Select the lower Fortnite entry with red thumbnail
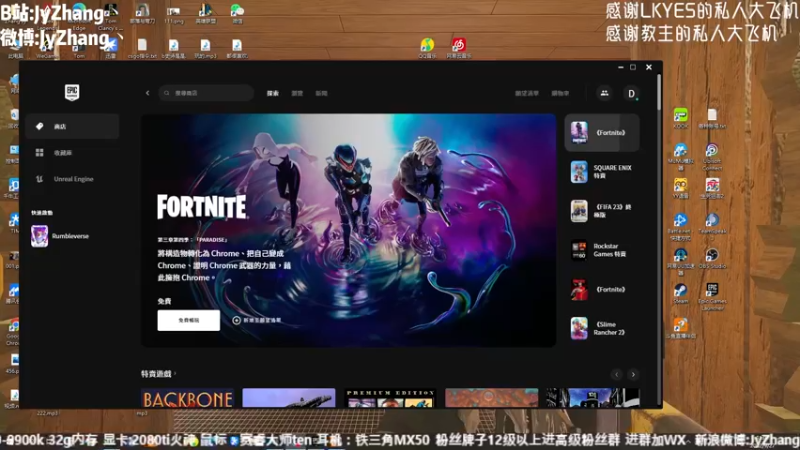800x450 pixels. 602,289
